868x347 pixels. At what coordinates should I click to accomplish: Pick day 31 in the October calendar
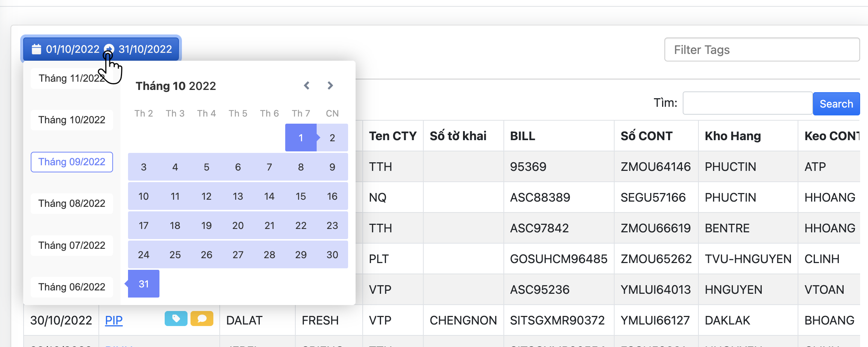pyautogui.click(x=144, y=284)
